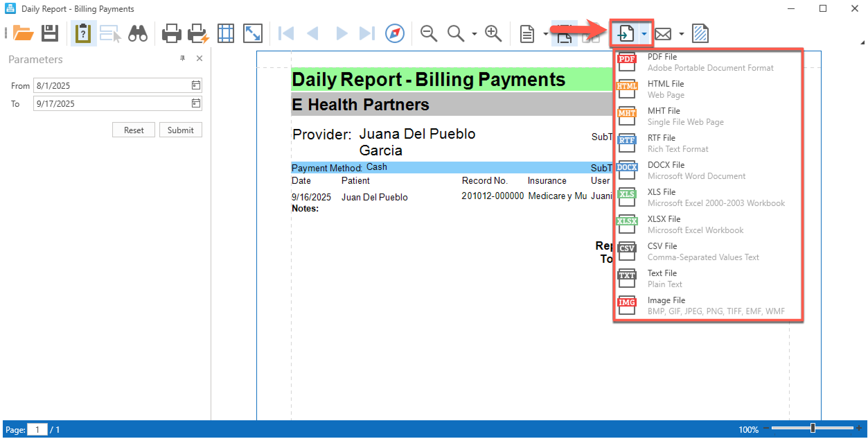Click the page number input field

coord(37,430)
